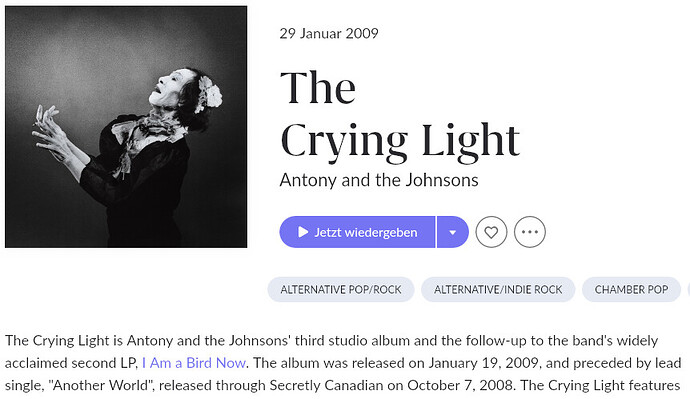Click the raised hands in the cover photo
This screenshot has height=399, width=690.
coord(49,132)
